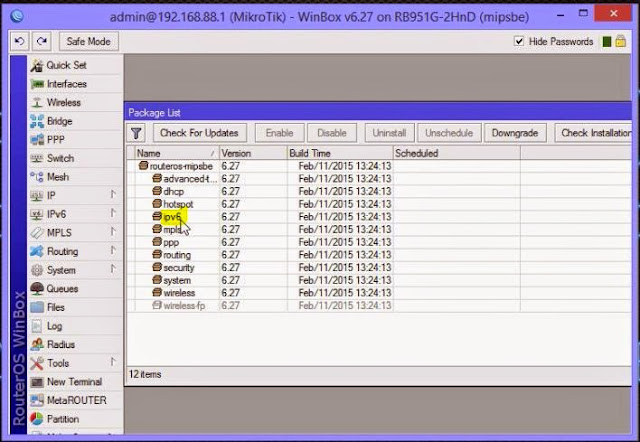Screen dimensions: 640x442
Task: Select the dhcp package icon
Action: coord(157,191)
